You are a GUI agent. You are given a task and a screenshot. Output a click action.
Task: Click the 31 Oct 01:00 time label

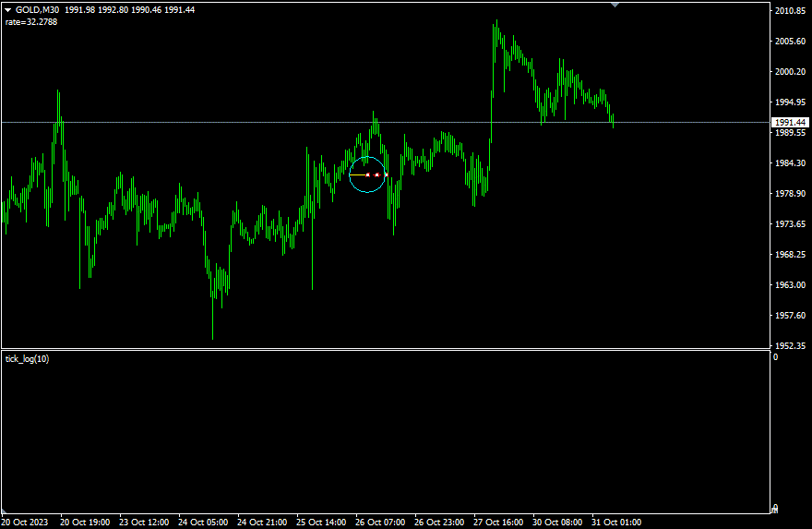pyautogui.click(x=616, y=522)
